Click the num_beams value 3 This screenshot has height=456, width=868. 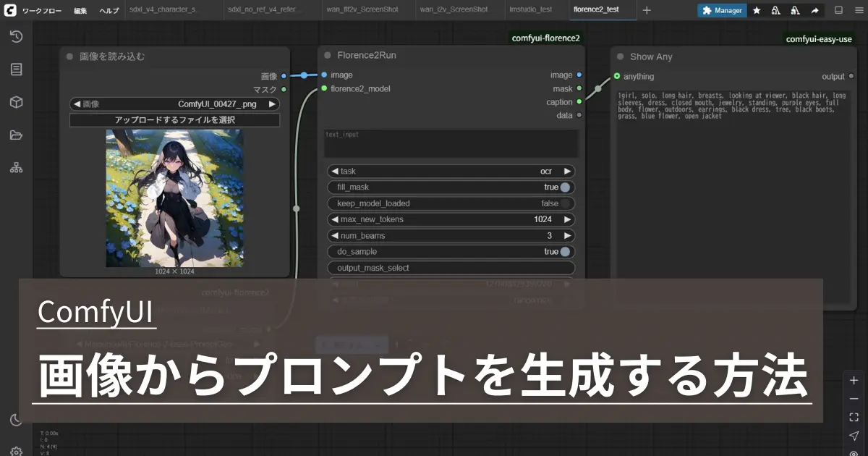tap(550, 236)
